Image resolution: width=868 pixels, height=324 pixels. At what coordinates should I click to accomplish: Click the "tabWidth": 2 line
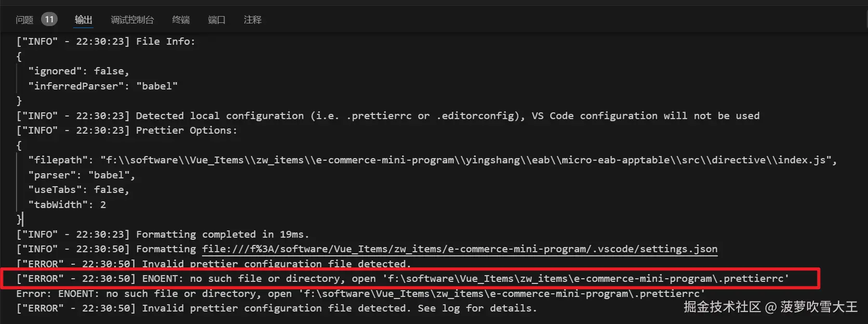tap(67, 205)
